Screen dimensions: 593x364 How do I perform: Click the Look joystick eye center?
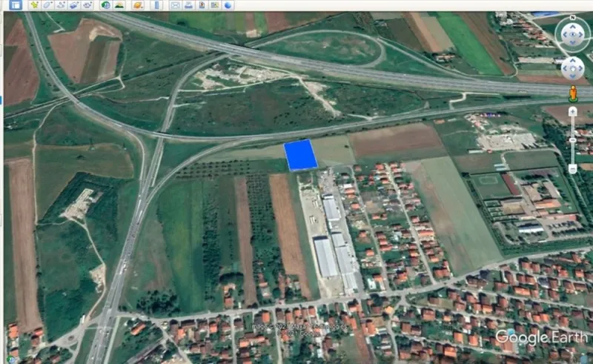coord(572,34)
